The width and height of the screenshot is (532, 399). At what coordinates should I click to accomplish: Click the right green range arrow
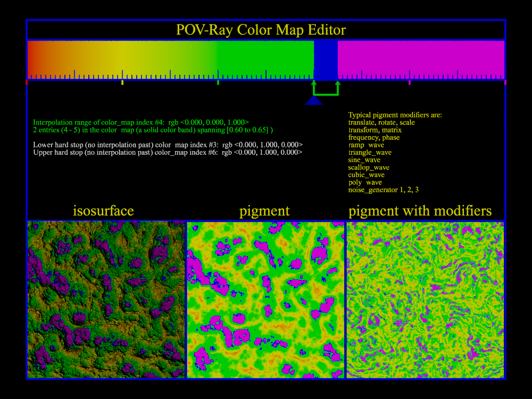[x=338, y=85]
